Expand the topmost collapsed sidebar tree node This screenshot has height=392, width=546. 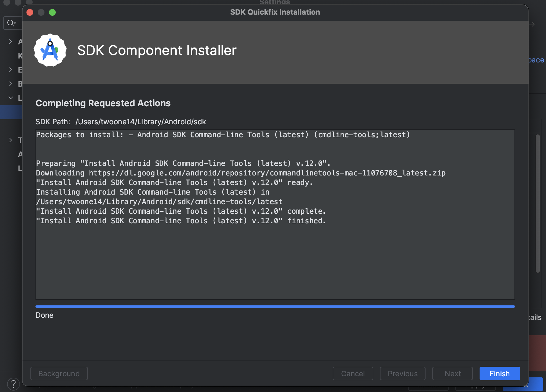10,42
